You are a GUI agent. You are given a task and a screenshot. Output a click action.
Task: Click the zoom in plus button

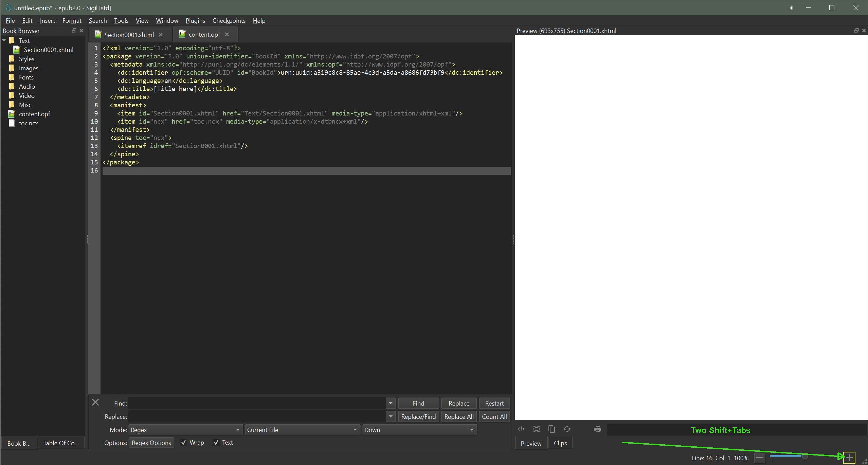tap(849, 458)
